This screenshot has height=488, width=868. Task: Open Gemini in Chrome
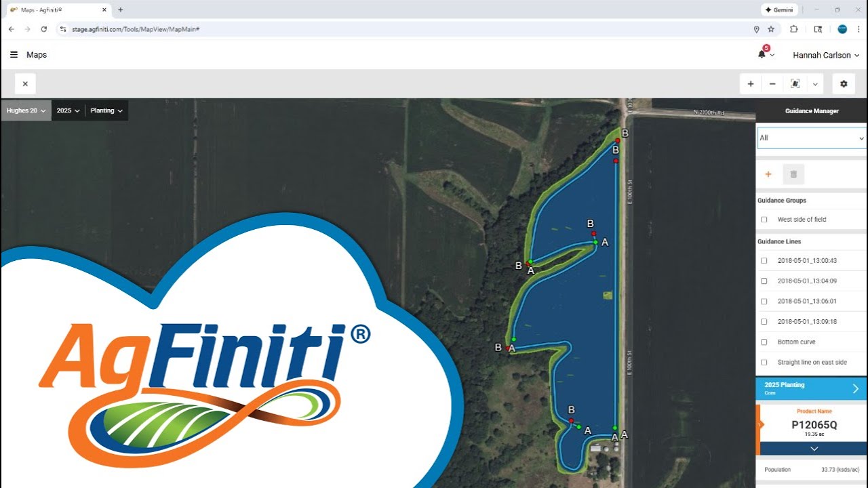(778, 9)
